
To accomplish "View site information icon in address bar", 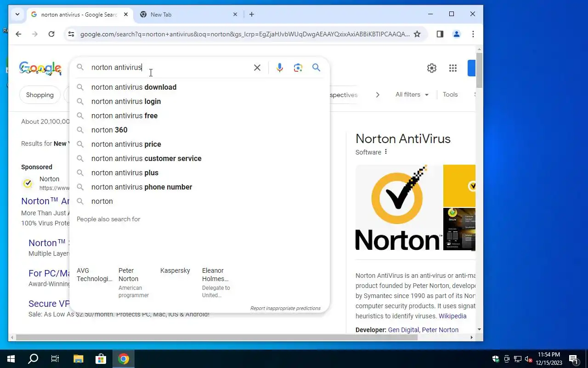I will click(x=71, y=34).
